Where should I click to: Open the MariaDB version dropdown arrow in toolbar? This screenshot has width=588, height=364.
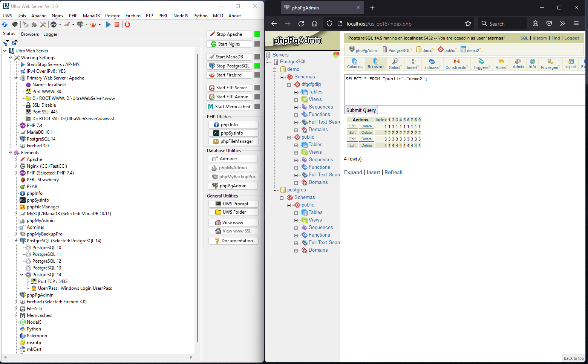[x=73, y=24]
